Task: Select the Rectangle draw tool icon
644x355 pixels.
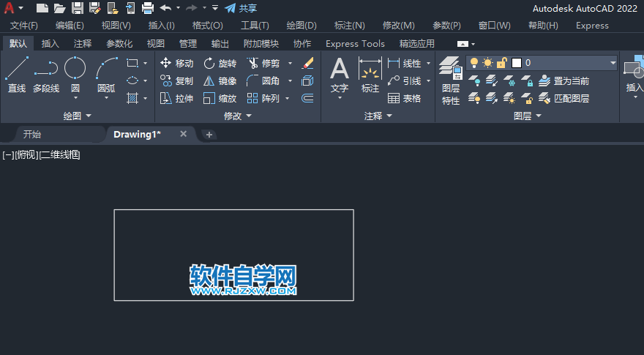Action: pyautogui.click(x=132, y=63)
